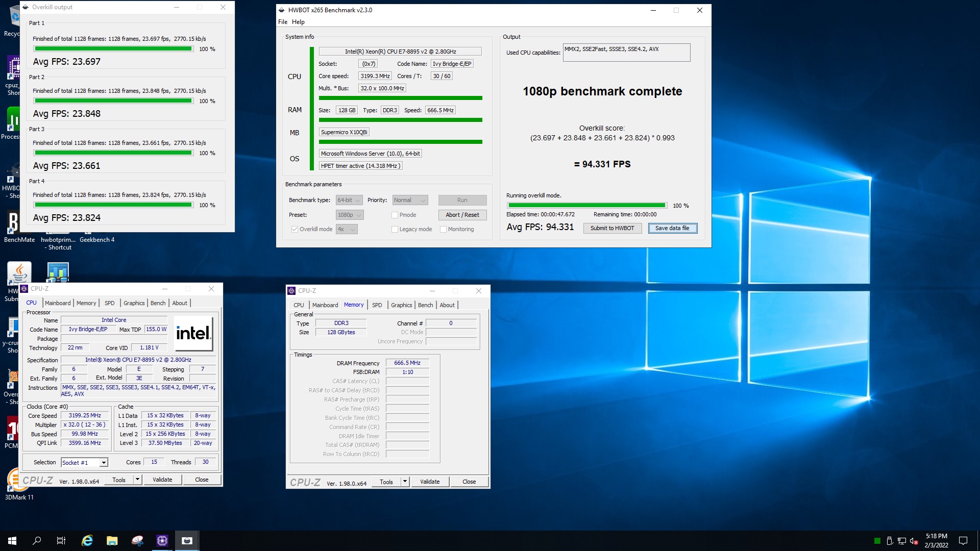Launch Internet Explorer from the taskbar
The height and width of the screenshot is (551, 980).
click(87, 541)
